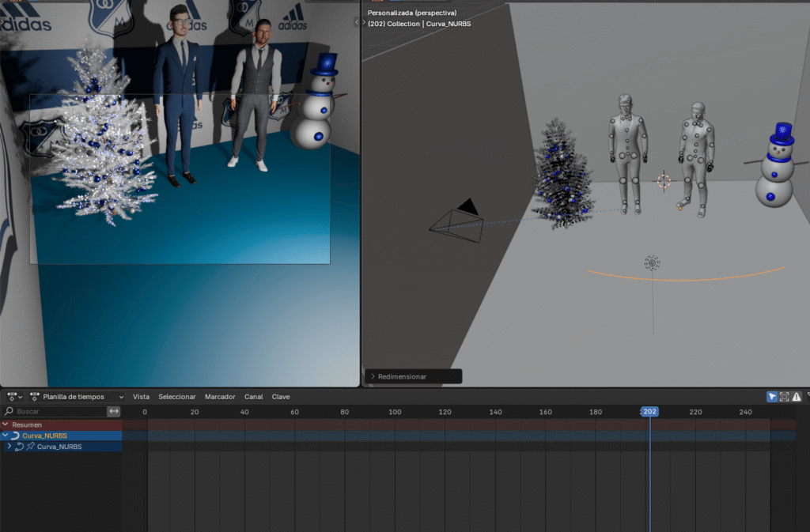
Task: Click the invert filter arrows icon beside Buscar
Action: pos(114,412)
